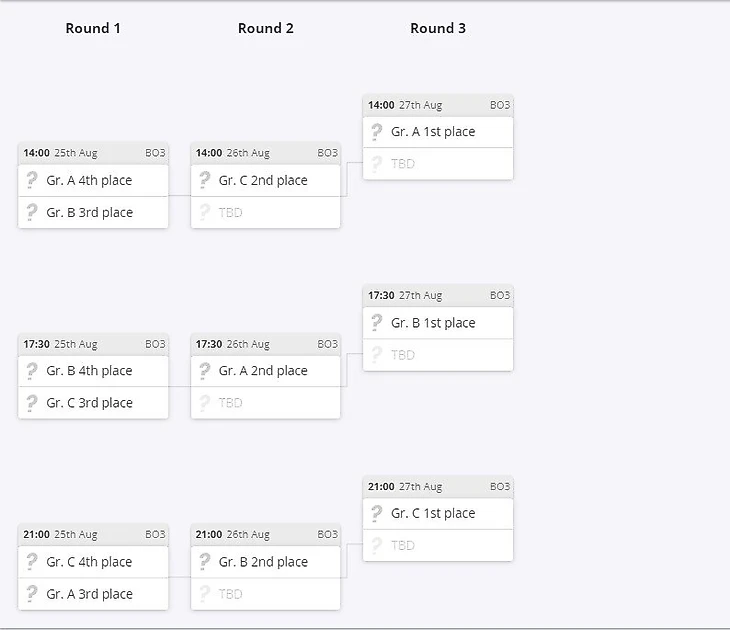This screenshot has width=730, height=630.
Task: Click team icon beside Gr. C 2nd place
Action: click(x=204, y=179)
